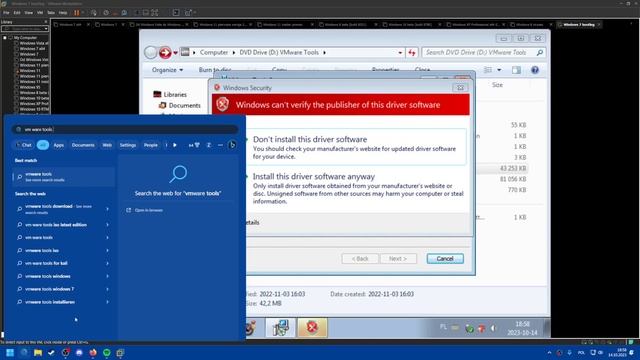The image size is (640, 360).
Task: Open address bar history dropdown arrow
Action: pyautogui.click(x=400, y=52)
